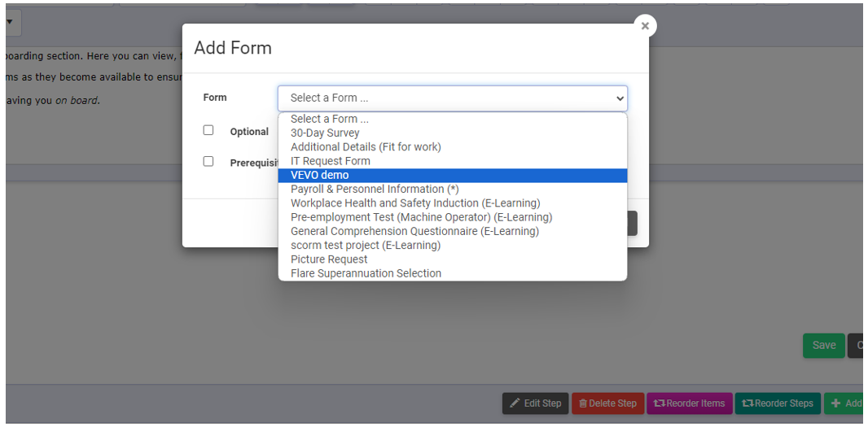Screen dimensions: 868x427
Task: Choose Flare Superannuation Selection
Action: [x=452, y=273]
